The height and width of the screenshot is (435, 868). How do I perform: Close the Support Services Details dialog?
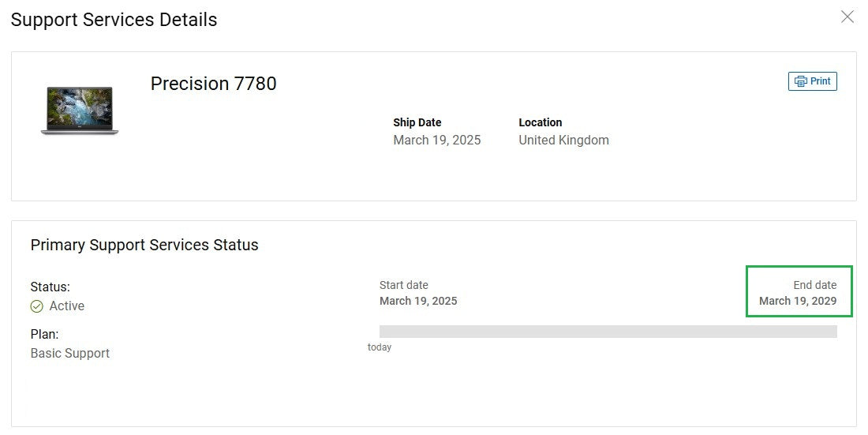(847, 17)
